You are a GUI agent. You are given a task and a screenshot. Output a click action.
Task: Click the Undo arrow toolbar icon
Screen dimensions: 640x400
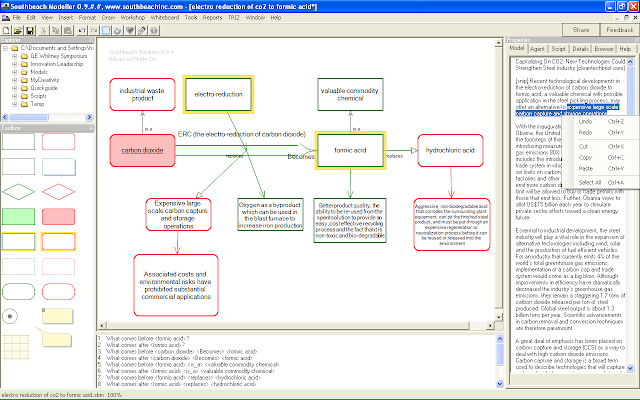82,31
